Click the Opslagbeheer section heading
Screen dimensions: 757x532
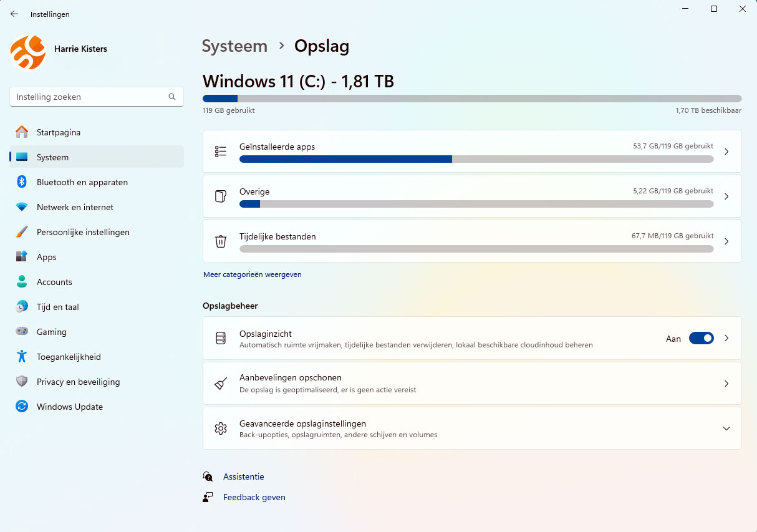tap(230, 306)
